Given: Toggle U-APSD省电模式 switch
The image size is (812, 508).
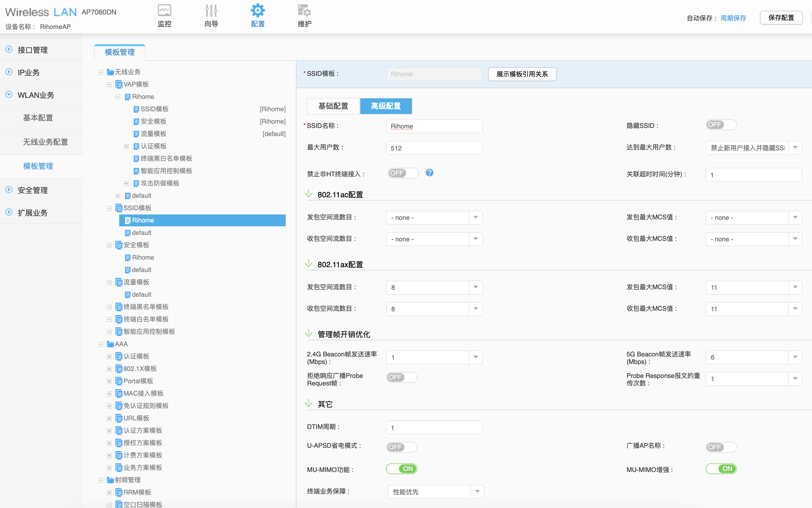Looking at the screenshot, I should [x=402, y=447].
